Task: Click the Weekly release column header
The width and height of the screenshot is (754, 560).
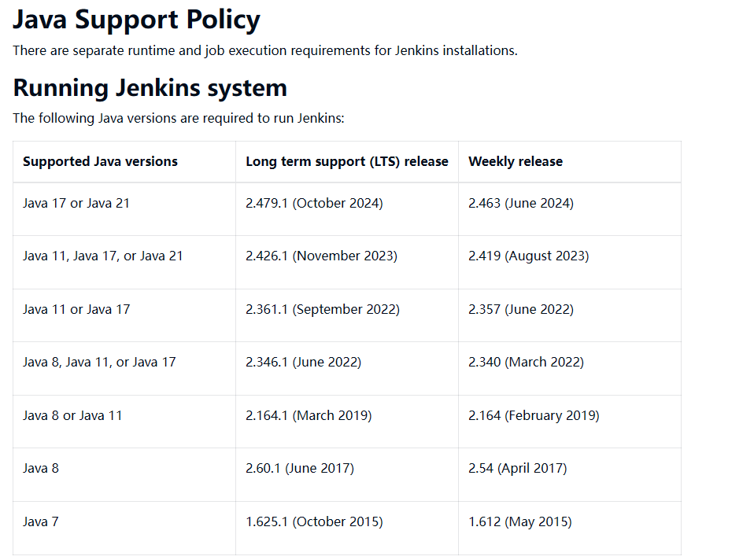Action: pos(516,161)
